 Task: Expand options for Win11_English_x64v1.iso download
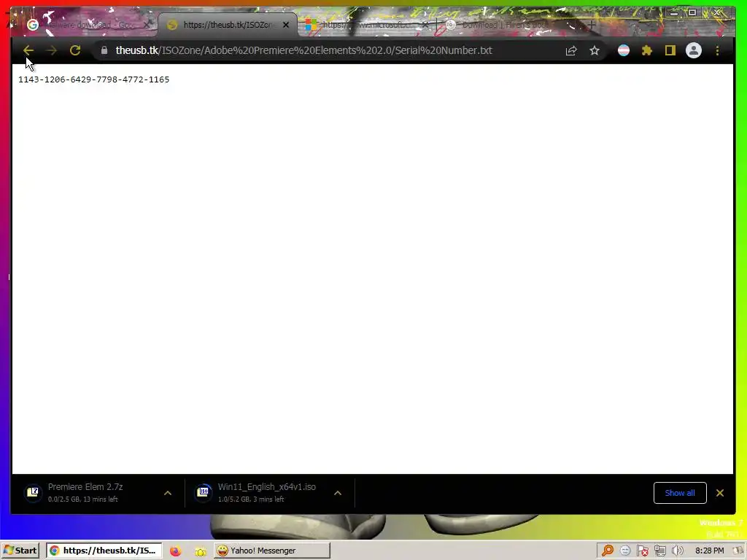pyautogui.click(x=337, y=493)
